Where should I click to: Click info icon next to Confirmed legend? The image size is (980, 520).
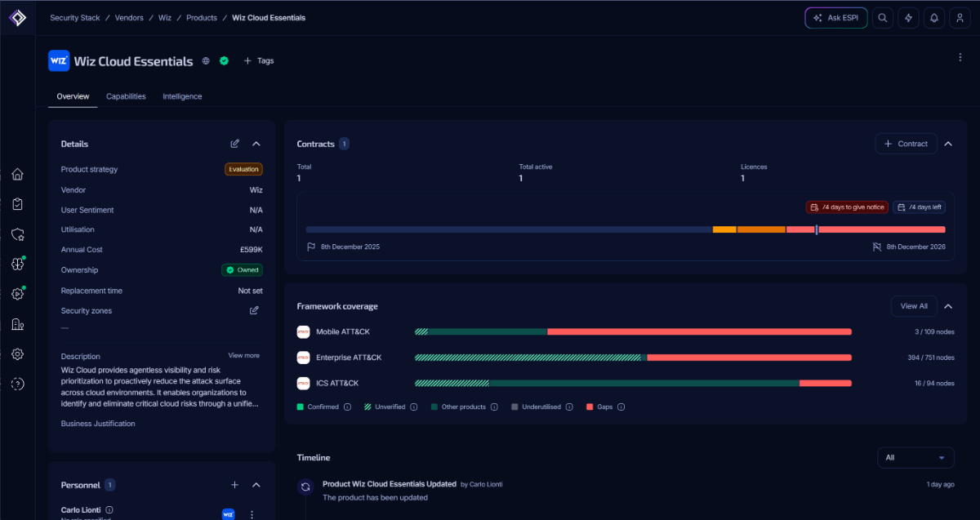point(347,407)
